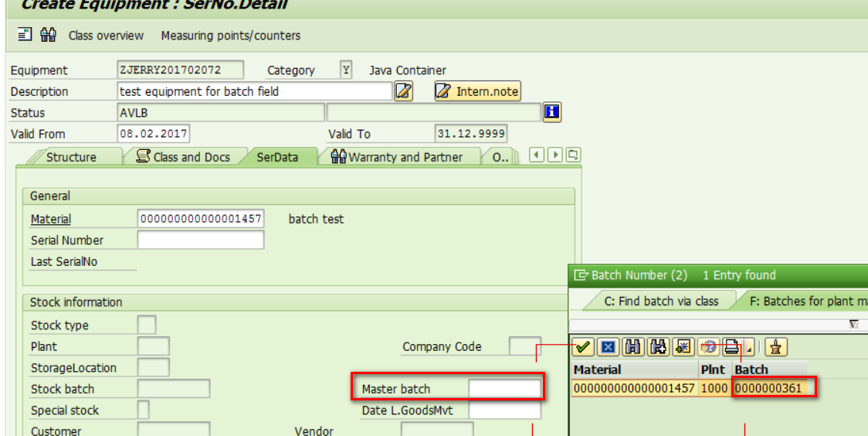
Task: Click the printer icon in batch popup
Action: pos(732,347)
